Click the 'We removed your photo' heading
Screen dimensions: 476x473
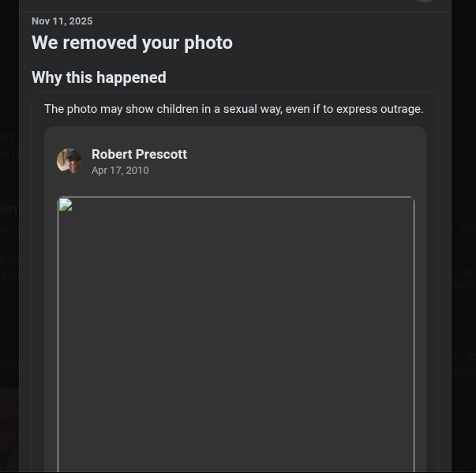click(132, 43)
